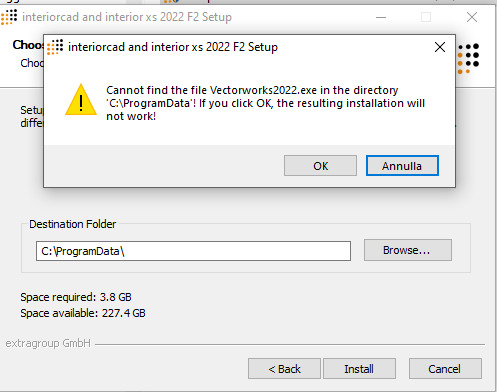
Task: Click the interiorcad icon in main title bar
Action: [x=9, y=17]
